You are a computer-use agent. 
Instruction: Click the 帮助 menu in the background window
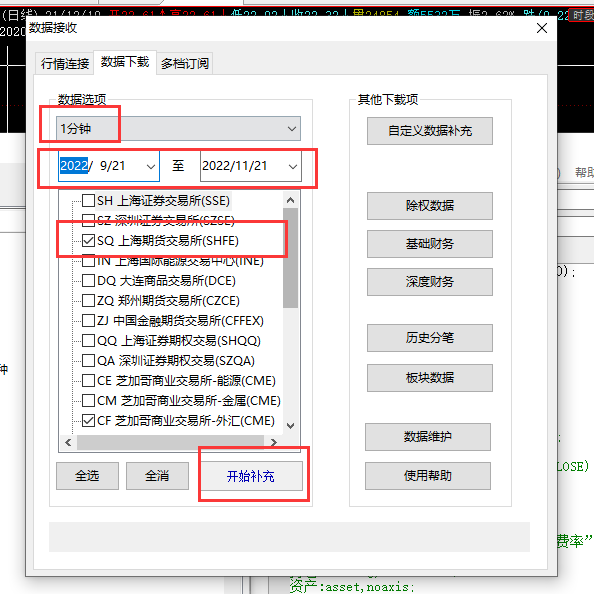(584, 173)
